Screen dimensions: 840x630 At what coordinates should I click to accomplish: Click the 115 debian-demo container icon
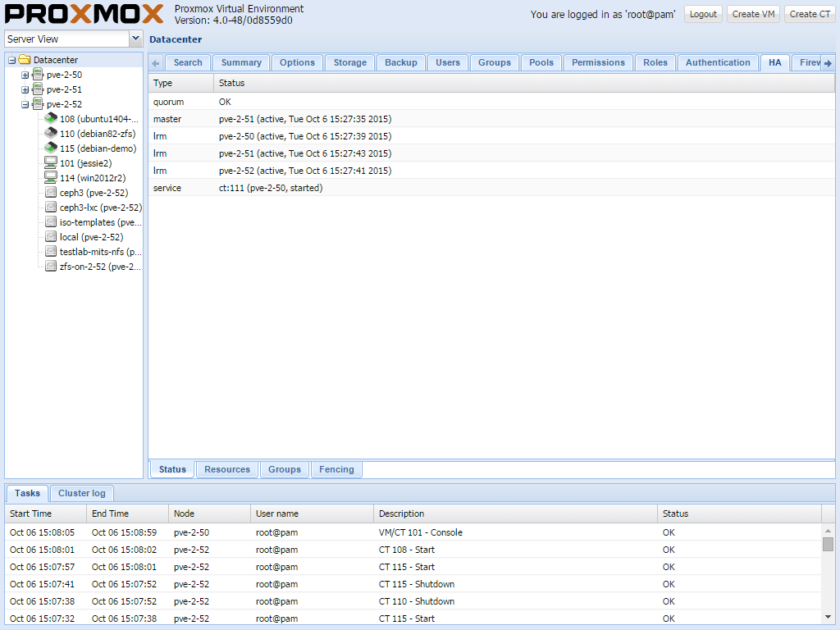click(x=51, y=148)
